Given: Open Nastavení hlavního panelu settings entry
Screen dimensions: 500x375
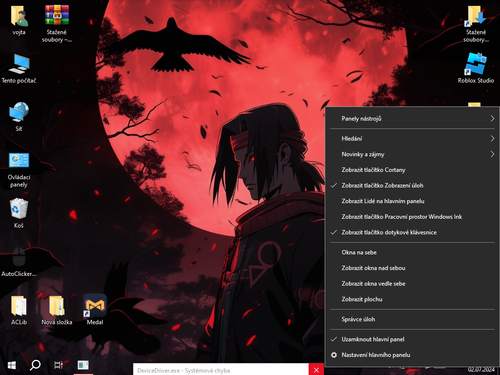Looking at the screenshot, I should tap(412, 355).
